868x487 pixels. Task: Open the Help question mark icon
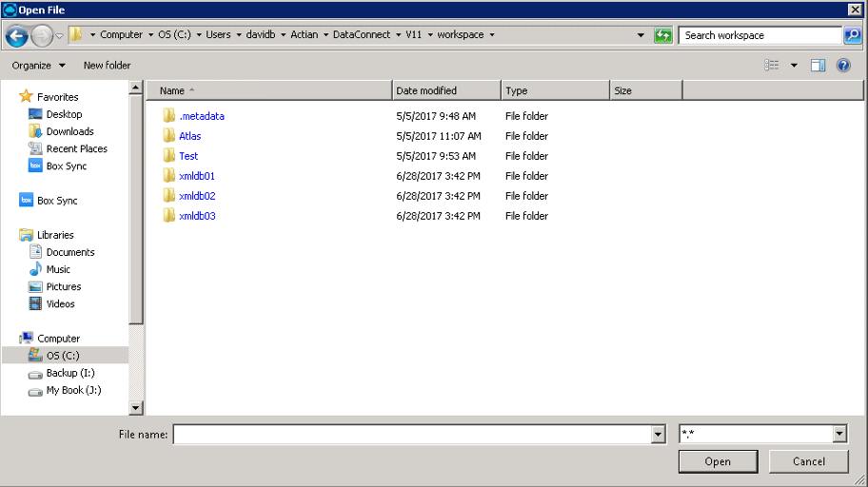point(843,66)
